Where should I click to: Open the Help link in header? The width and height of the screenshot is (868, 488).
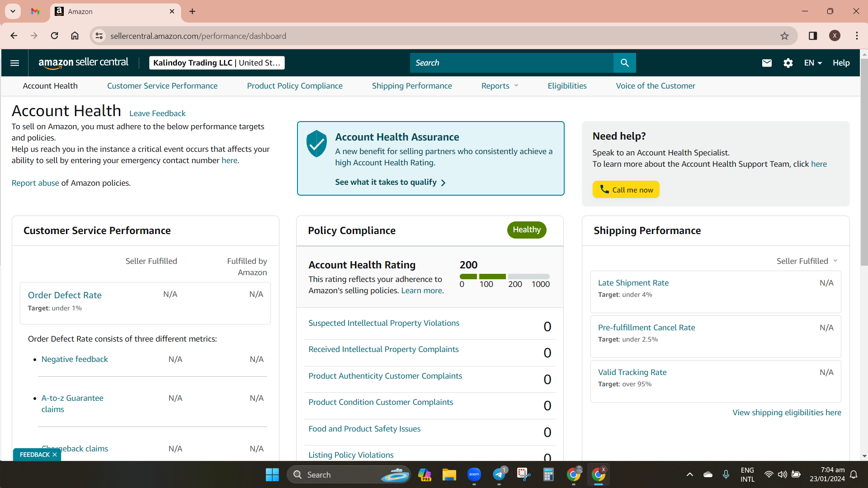[841, 63]
